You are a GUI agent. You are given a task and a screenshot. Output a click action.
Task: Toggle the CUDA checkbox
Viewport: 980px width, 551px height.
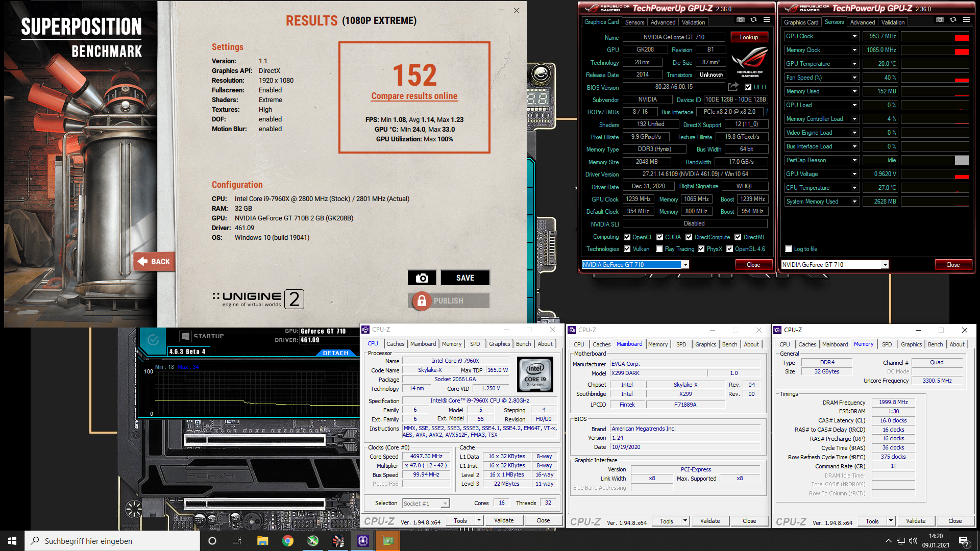point(659,237)
